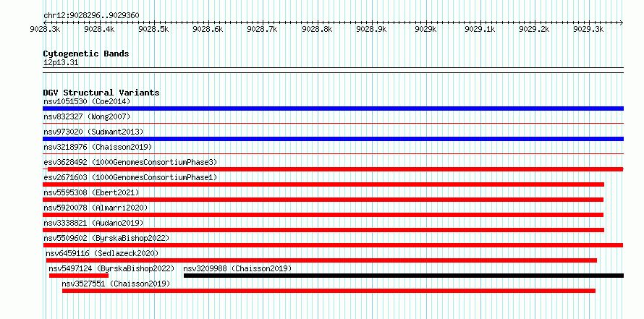Click the 9028.4k ruler position
Image resolution: width=644 pixels, height=319 pixels.
pyautogui.click(x=99, y=29)
